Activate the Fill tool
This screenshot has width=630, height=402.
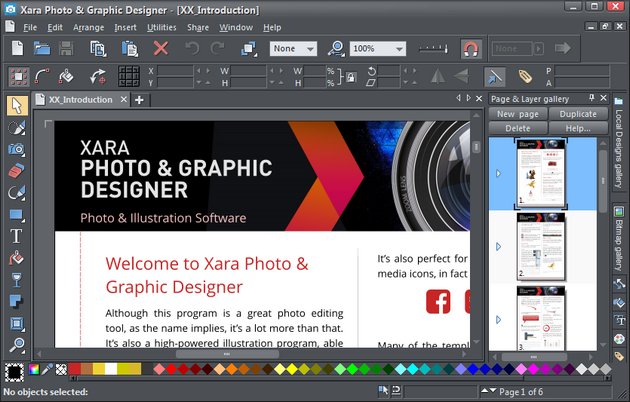(16, 258)
